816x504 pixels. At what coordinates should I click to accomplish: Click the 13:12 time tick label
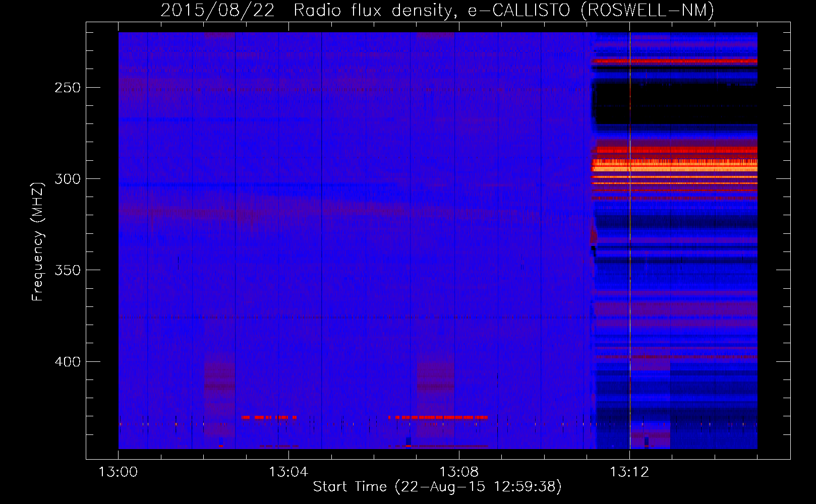point(629,472)
